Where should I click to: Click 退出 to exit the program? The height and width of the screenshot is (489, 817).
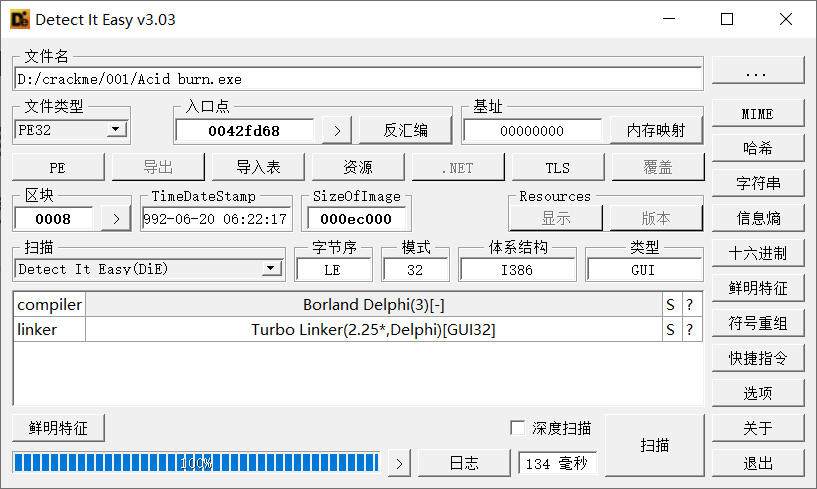tap(758, 463)
